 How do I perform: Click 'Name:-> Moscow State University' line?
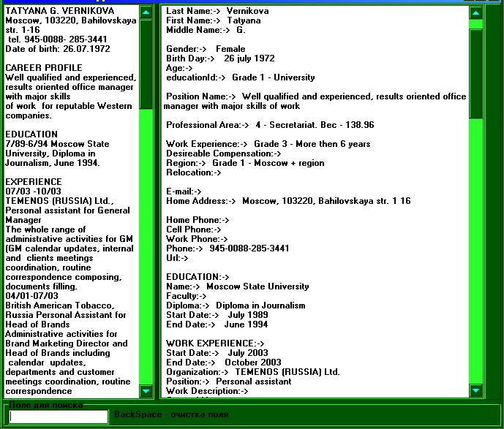click(x=238, y=286)
